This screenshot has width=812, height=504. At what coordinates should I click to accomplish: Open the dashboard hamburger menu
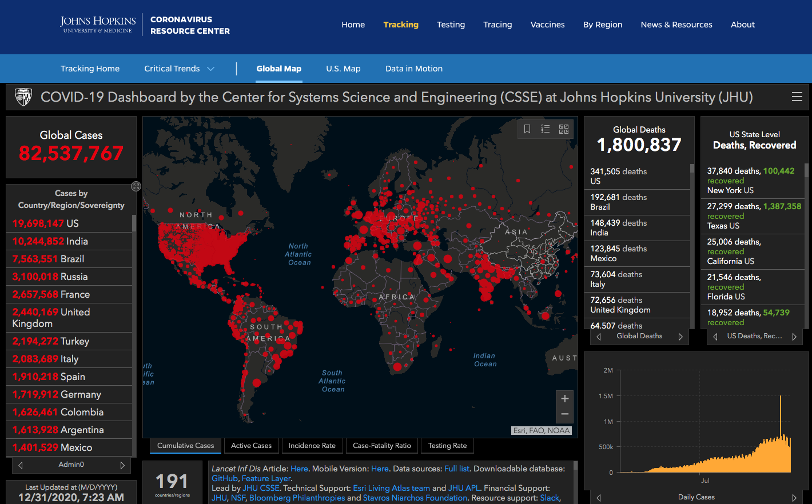797,97
